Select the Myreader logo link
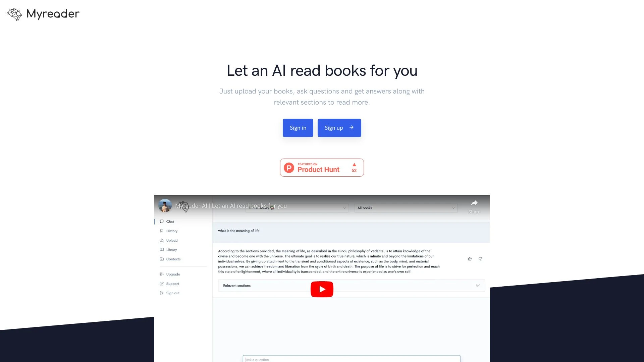 tap(43, 14)
